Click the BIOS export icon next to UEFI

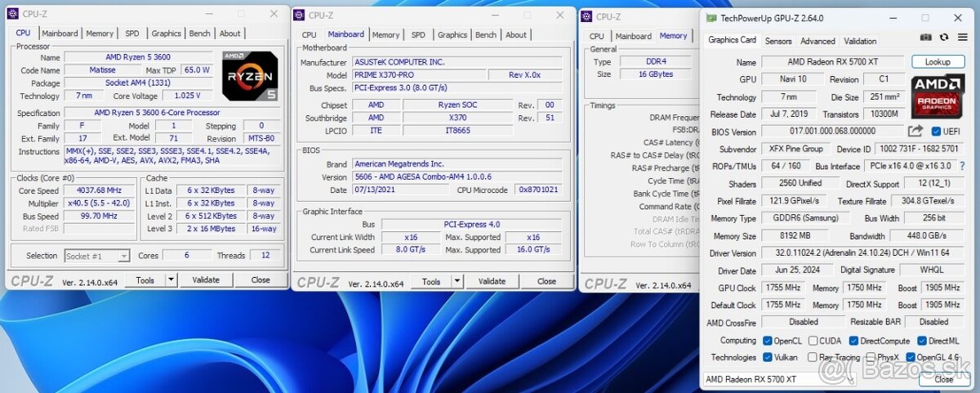[915, 131]
